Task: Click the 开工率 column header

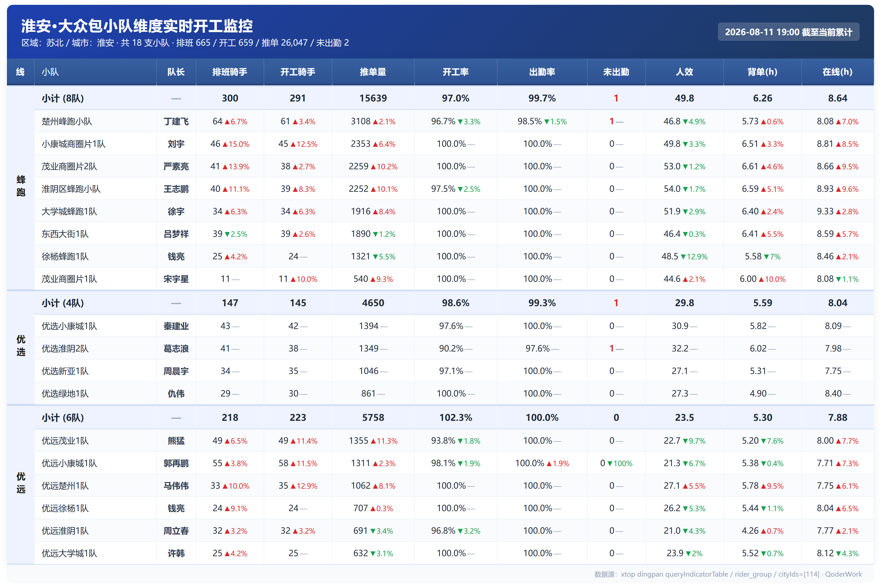Action: click(455, 72)
